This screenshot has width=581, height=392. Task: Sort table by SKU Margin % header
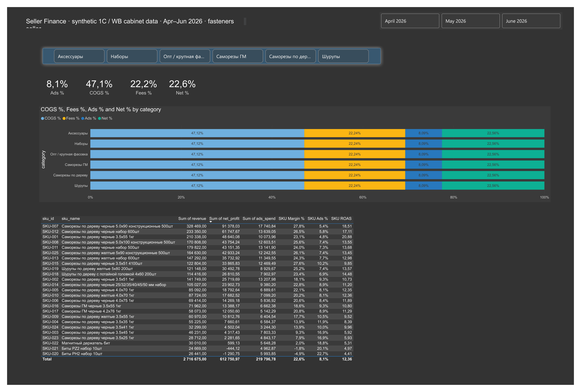coord(291,218)
